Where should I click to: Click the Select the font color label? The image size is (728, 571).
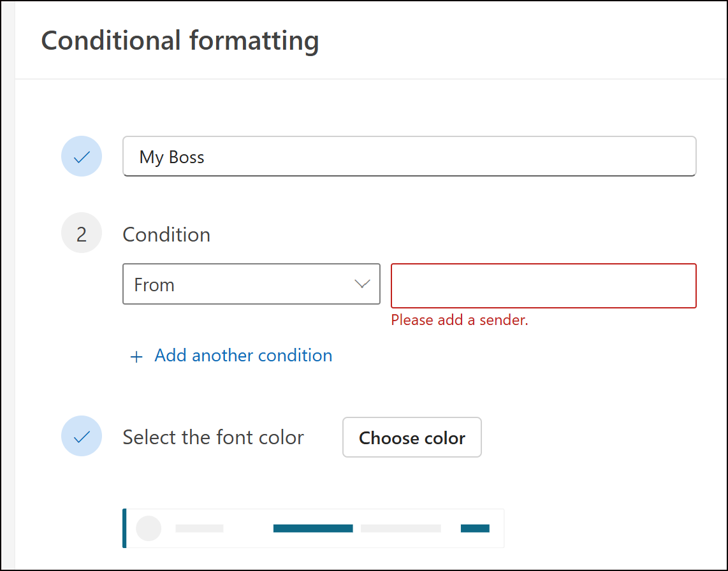[x=213, y=438]
